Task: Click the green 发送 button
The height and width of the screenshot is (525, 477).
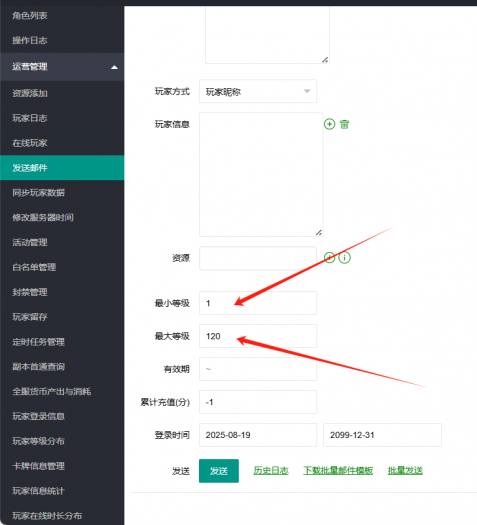Action: pyautogui.click(x=219, y=471)
